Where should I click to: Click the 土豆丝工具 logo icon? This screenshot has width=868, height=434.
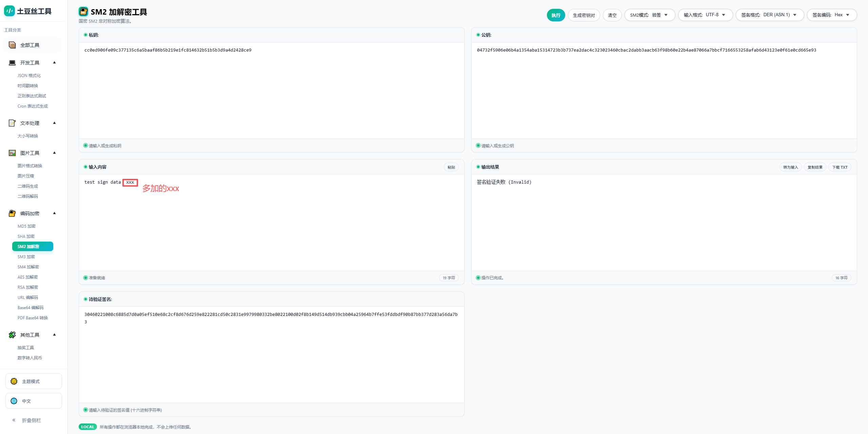[x=9, y=11]
